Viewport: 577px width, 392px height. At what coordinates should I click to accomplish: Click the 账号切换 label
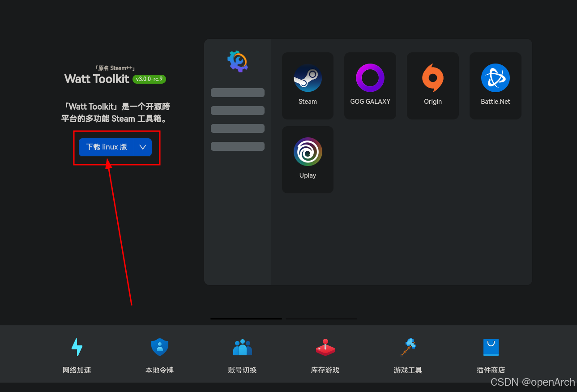point(243,371)
